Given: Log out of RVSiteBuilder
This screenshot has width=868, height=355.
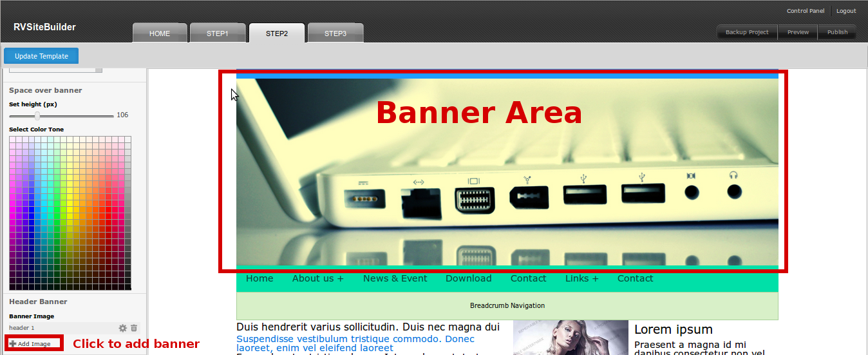Looking at the screenshot, I should [x=846, y=11].
